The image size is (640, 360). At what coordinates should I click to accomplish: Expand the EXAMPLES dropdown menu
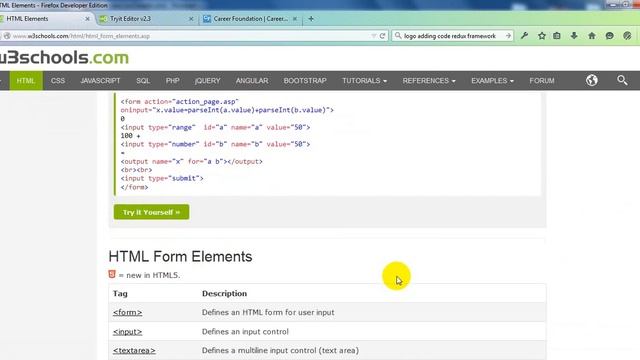click(x=492, y=81)
